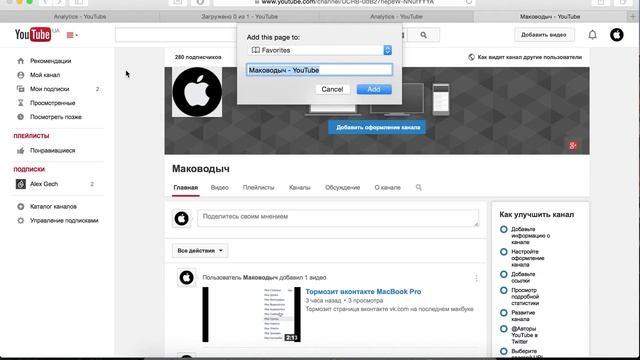Viewport: 640px width, 360px height.
Task: Go to Мой канал
Action: [45, 75]
